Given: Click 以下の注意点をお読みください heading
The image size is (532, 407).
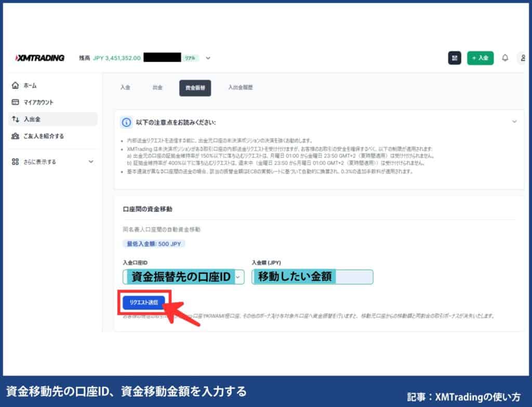Looking at the screenshot, I should pos(176,123).
